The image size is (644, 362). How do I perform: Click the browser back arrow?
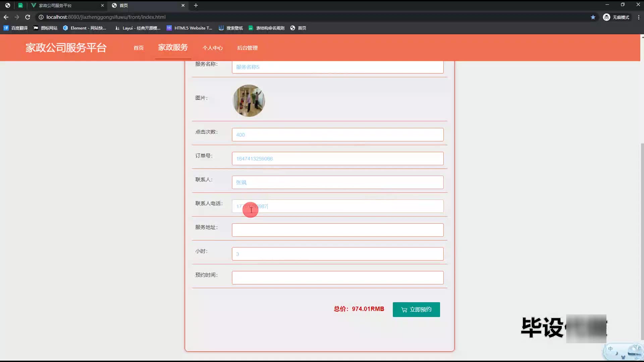tap(6, 17)
